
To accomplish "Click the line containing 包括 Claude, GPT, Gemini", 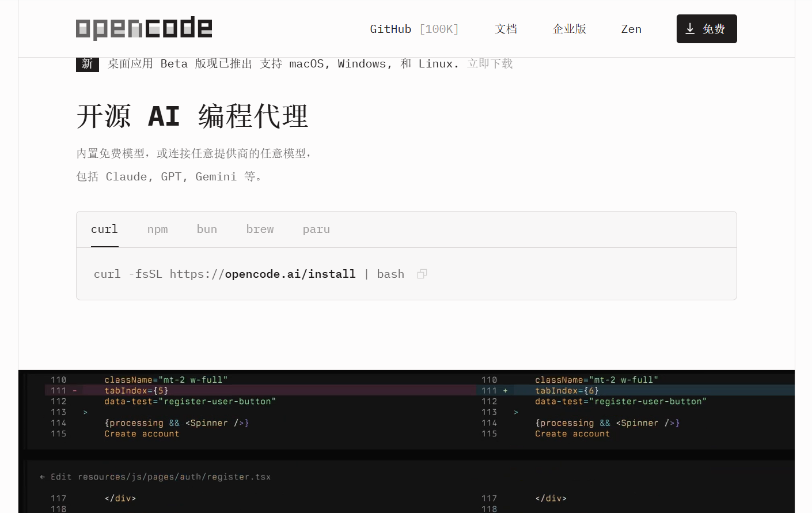I will (x=169, y=176).
